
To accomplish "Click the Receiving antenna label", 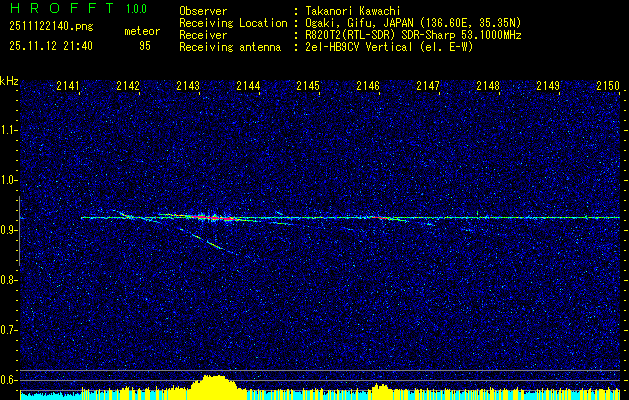I will tap(230, 47).
